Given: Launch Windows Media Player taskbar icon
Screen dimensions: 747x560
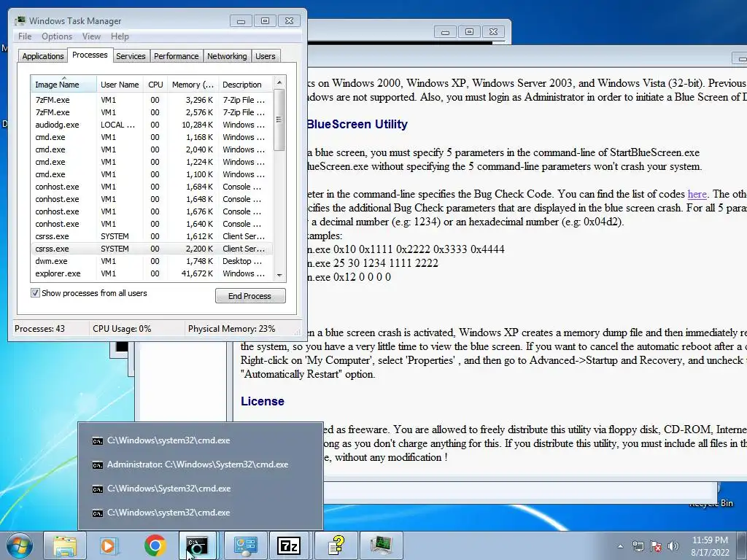Looking at the screenshot, I should coord(109,545).
